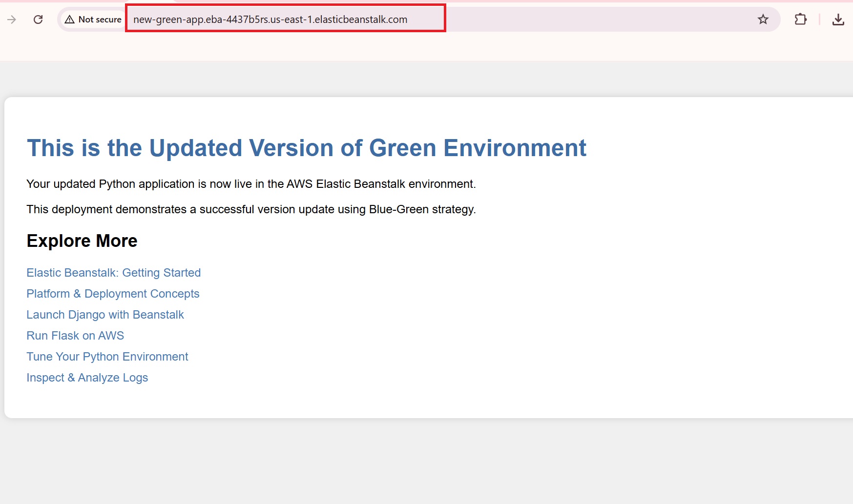Visit the Run Flask on AWS link
The image size is (853, 504).
pos(75,336)
